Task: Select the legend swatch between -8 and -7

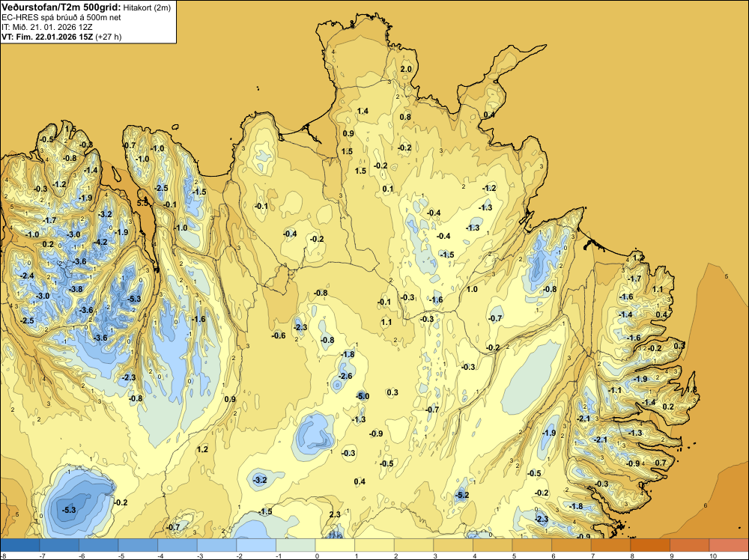Action: tap(20, 545)
